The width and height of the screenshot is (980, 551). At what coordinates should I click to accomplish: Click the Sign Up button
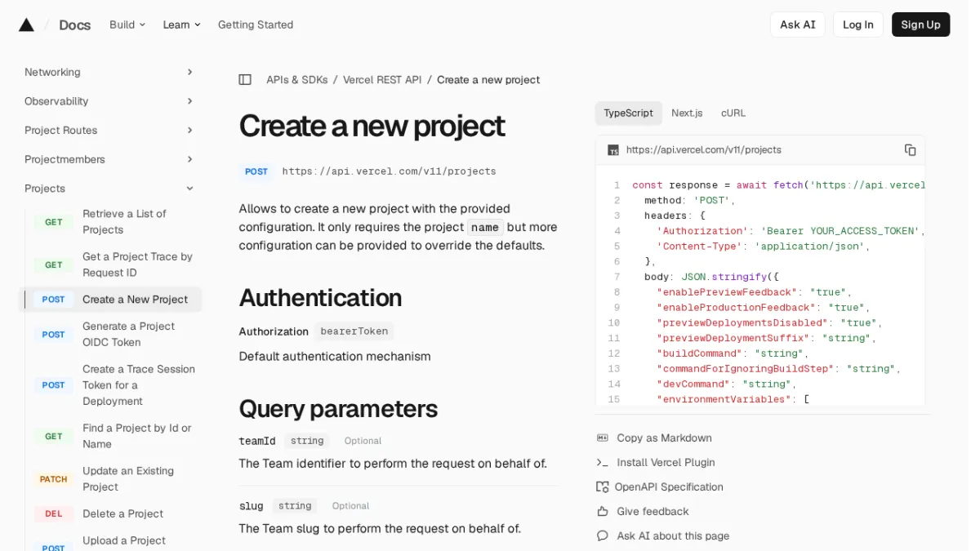[920, 24]
